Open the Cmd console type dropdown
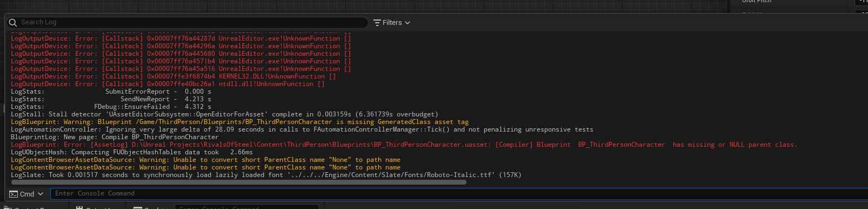This screenshot has height=209, width=868. (x=26, y=194)
